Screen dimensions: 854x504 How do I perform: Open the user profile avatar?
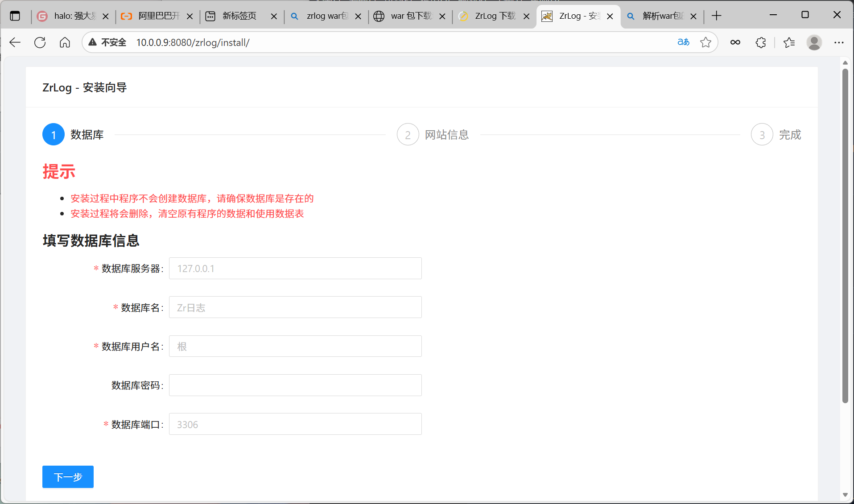(x=814, y=42)
